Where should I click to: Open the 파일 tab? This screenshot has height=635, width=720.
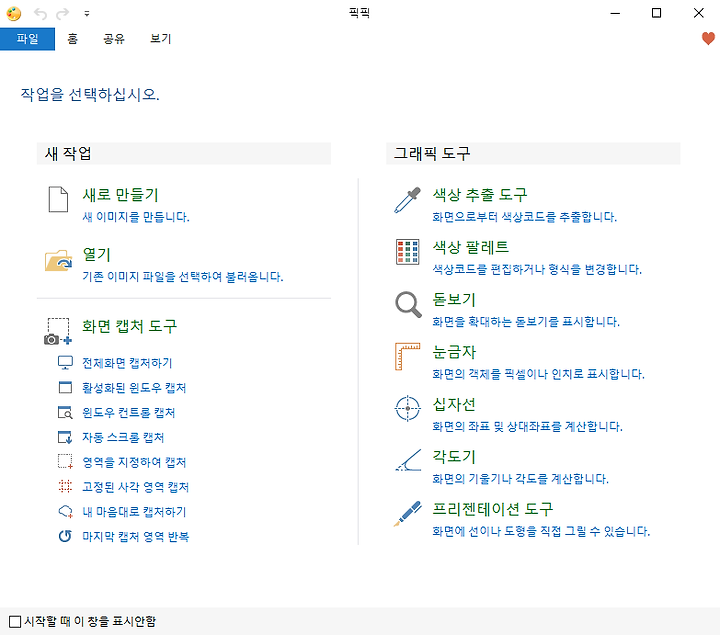coord(27,39)
